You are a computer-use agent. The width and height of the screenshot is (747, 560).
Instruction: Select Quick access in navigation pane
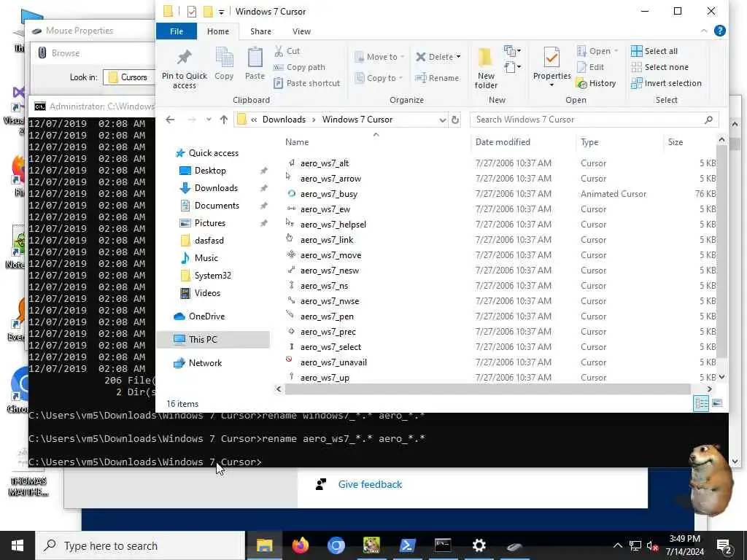pos(213,153)
